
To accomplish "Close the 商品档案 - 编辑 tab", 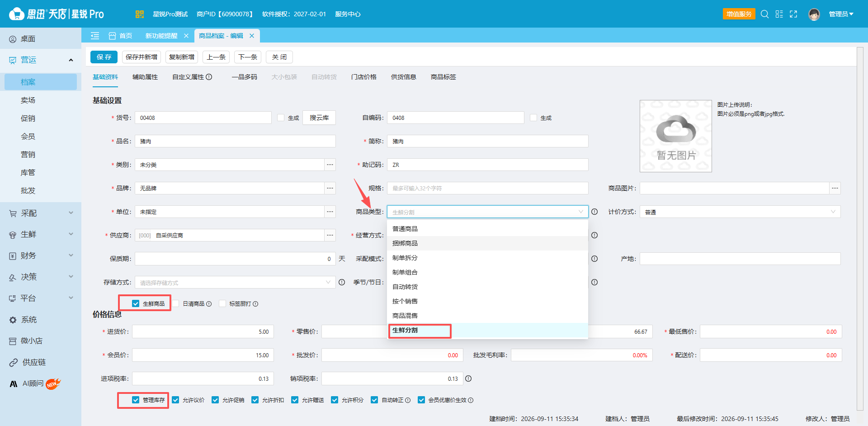I will [252, 36].
